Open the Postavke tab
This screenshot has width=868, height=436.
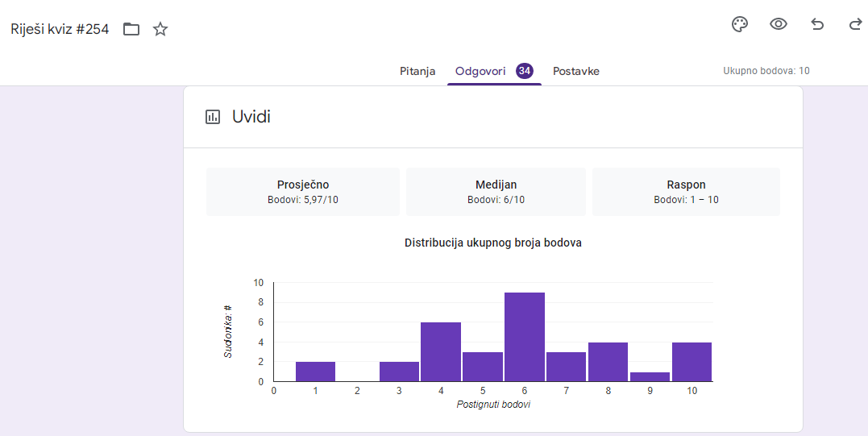(575, 72)
